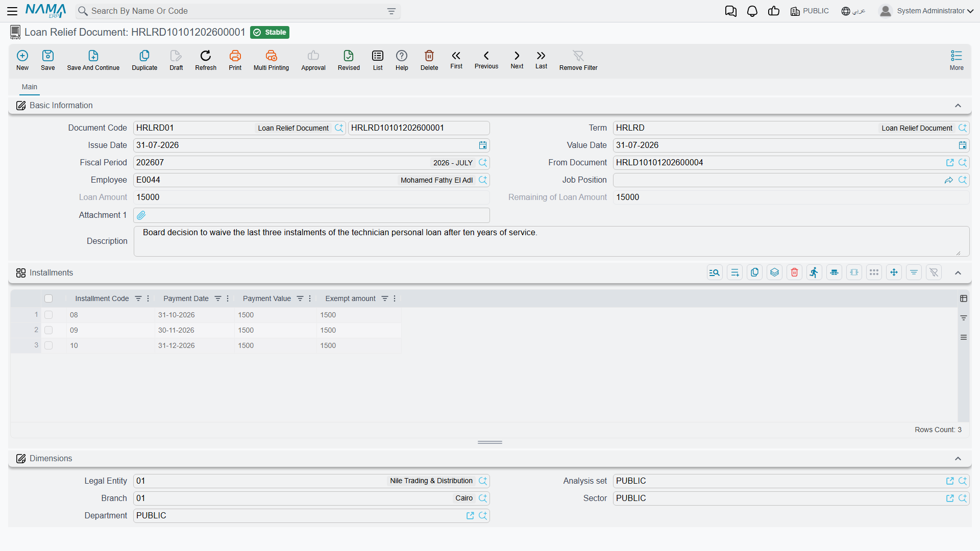
Task: Open search filter options dropdown
Action: tap(391, 11)
